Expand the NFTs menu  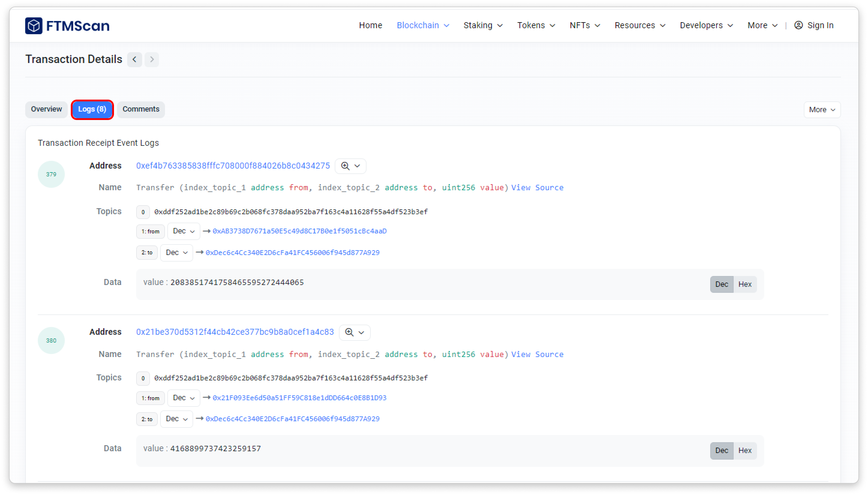(585, 25)
